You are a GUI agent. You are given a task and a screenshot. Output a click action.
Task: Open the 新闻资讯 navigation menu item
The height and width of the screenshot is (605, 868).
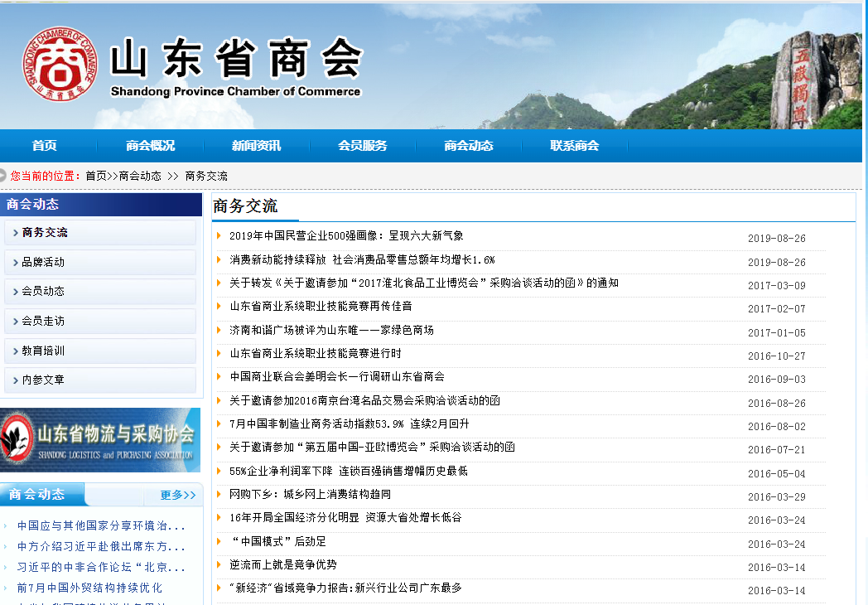(x=256, y=146)
